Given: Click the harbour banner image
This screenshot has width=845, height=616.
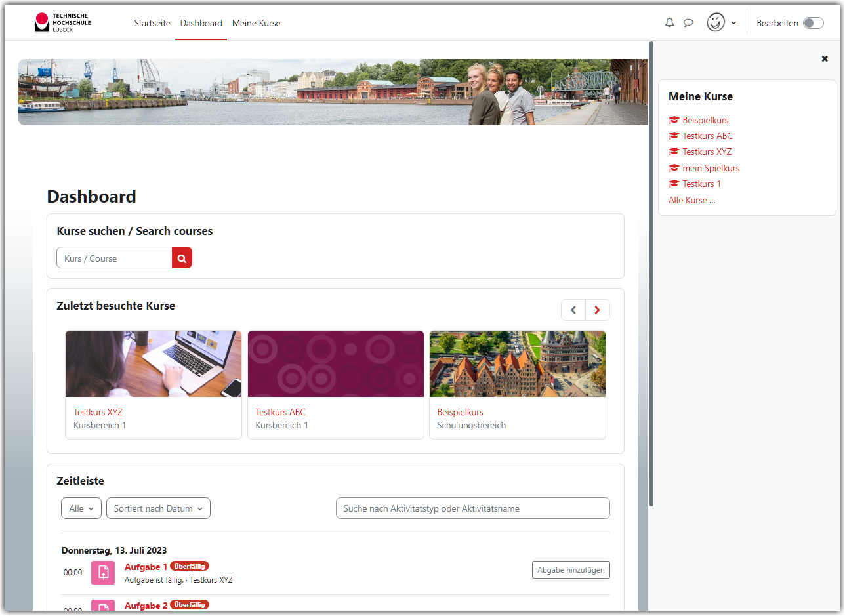Looking at the screenshot, I should (333, 92).
